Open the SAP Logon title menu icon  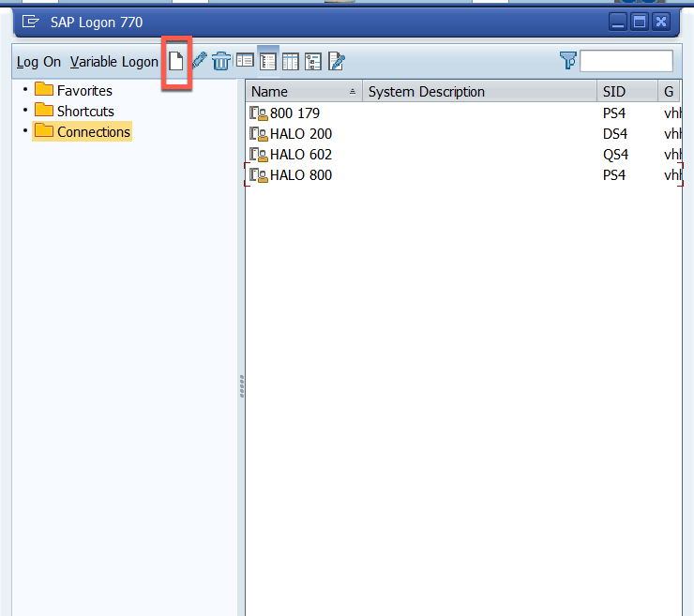[x=30, y=22]
